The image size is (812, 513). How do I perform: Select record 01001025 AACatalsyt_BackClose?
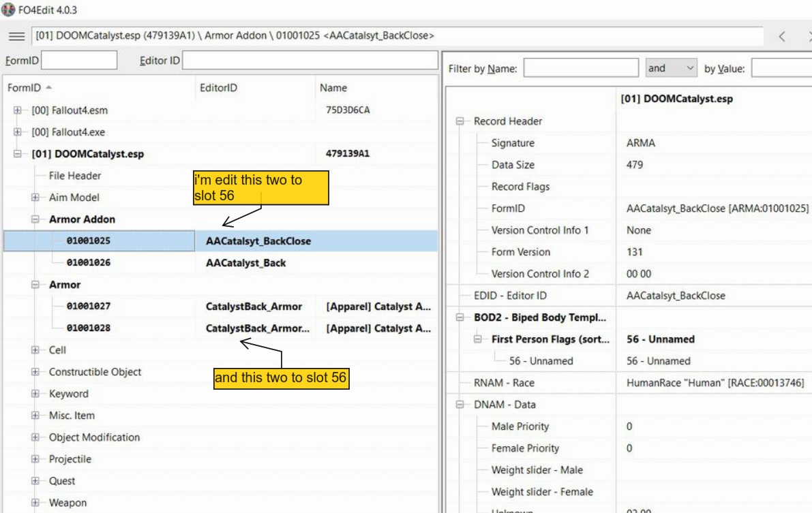point(221,240)
